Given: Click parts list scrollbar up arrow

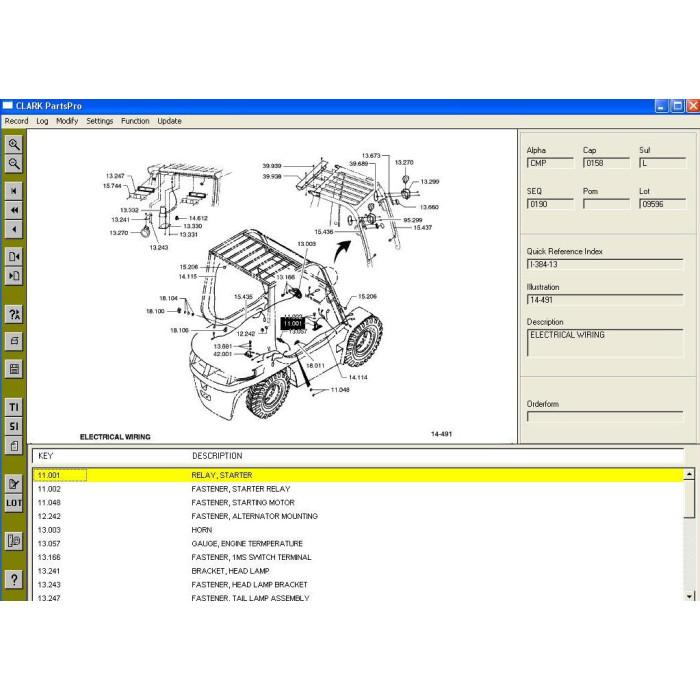Looking at the screenshot, I should point(689,474).
